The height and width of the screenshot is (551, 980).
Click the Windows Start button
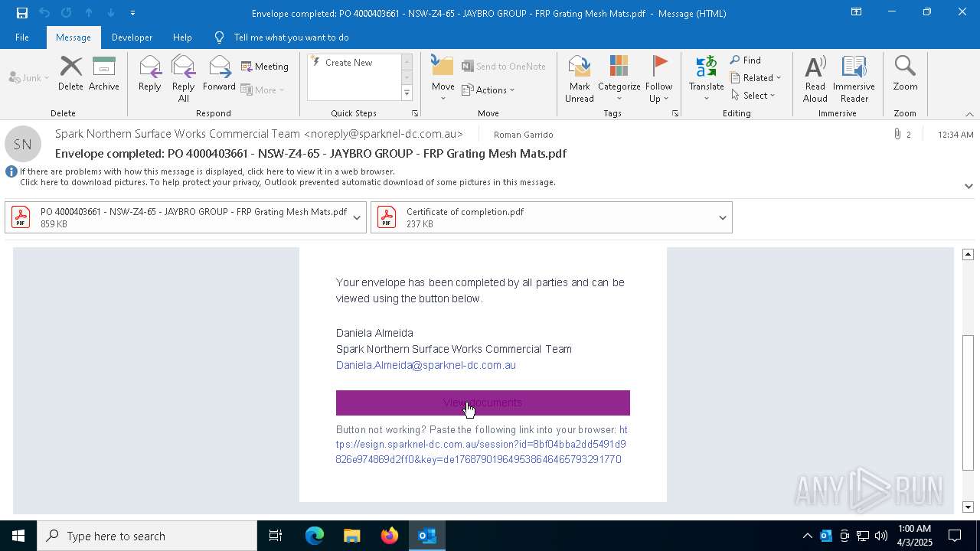(x=18, y=536)
